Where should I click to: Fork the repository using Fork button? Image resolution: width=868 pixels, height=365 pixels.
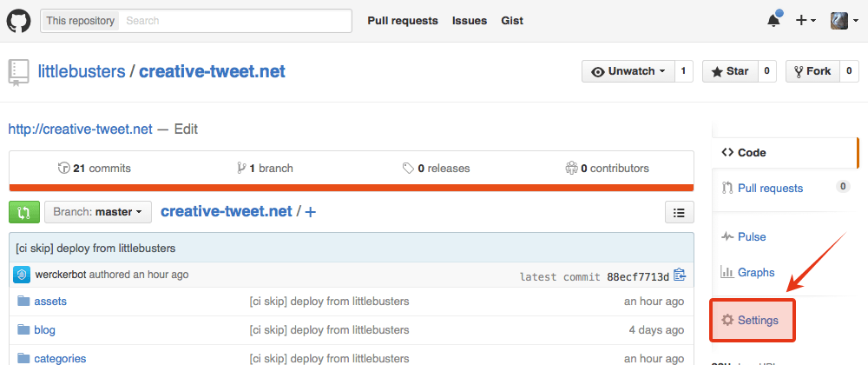click(x=811, y=71)
